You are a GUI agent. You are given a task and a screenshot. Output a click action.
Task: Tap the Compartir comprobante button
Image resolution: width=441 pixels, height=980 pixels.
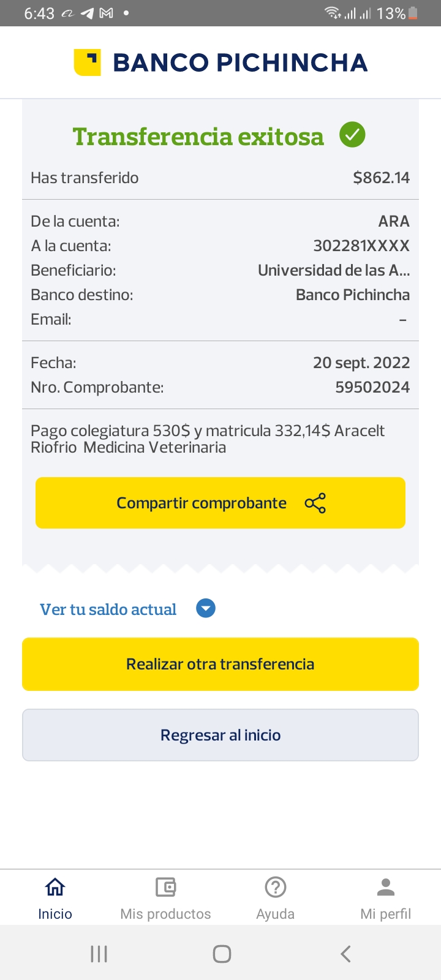click(202, 503)
